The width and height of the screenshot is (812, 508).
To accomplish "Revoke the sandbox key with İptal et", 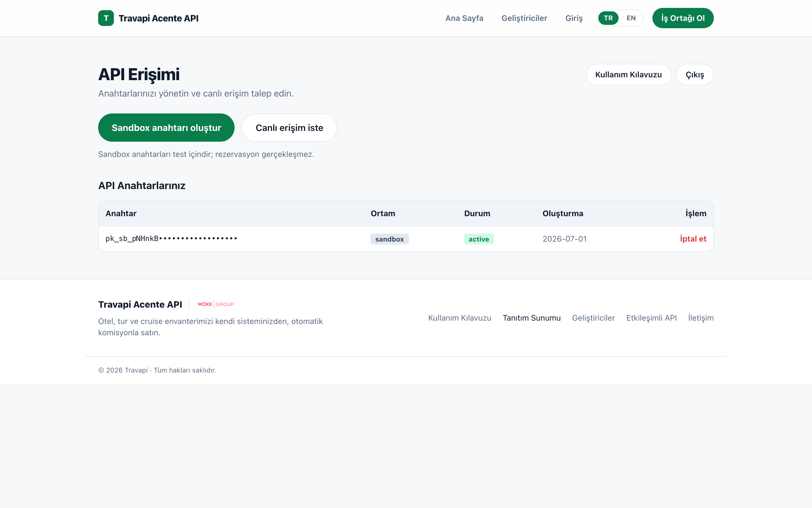I will pyautogui.click(x=693, y=239).
